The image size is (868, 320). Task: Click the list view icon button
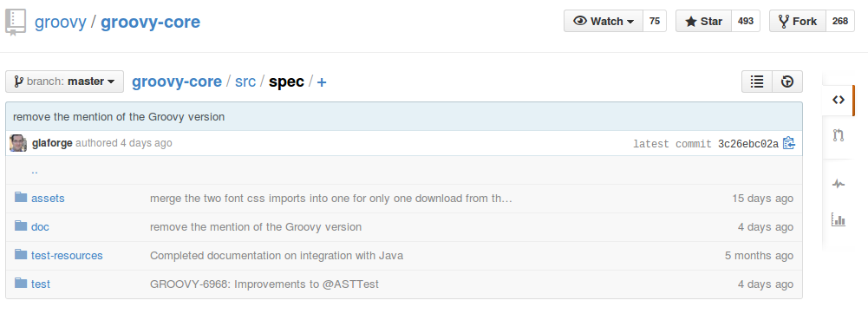coord(757,82)
